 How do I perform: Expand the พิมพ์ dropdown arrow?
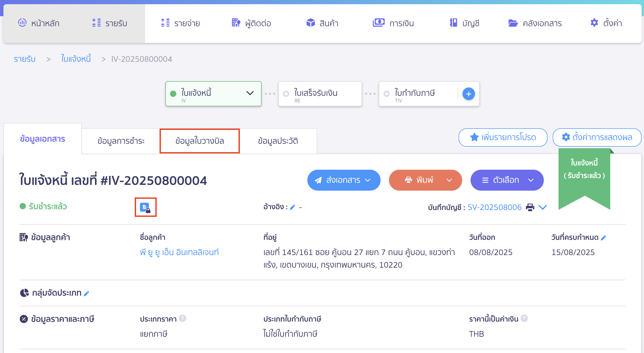(x=449, y=180)
